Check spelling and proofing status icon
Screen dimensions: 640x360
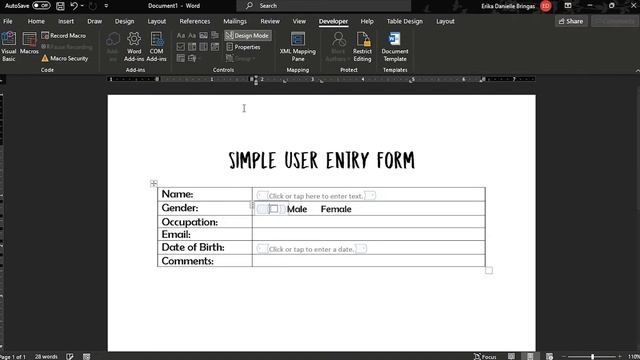tap(70, 356)
